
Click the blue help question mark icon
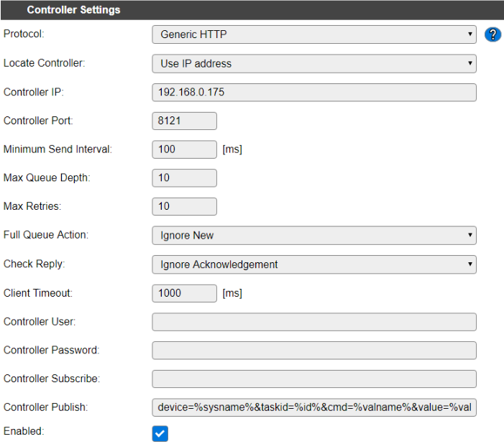click(x=492, y=34)
